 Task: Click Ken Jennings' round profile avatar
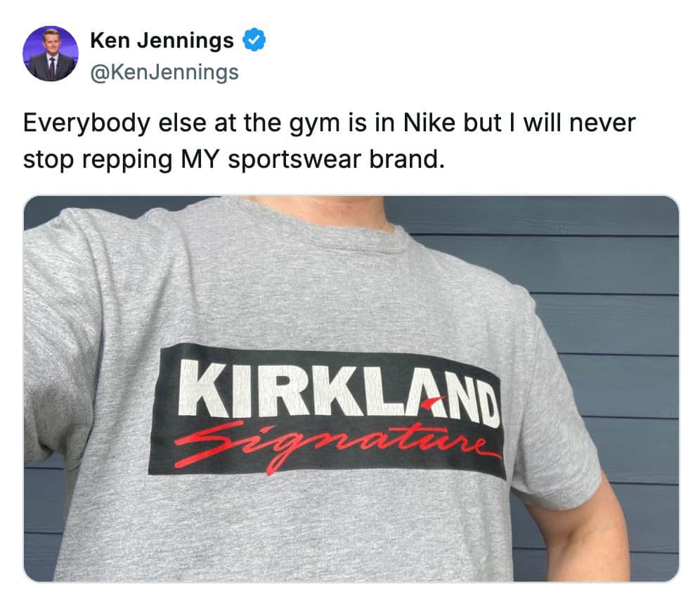click(x=51, y=53)
